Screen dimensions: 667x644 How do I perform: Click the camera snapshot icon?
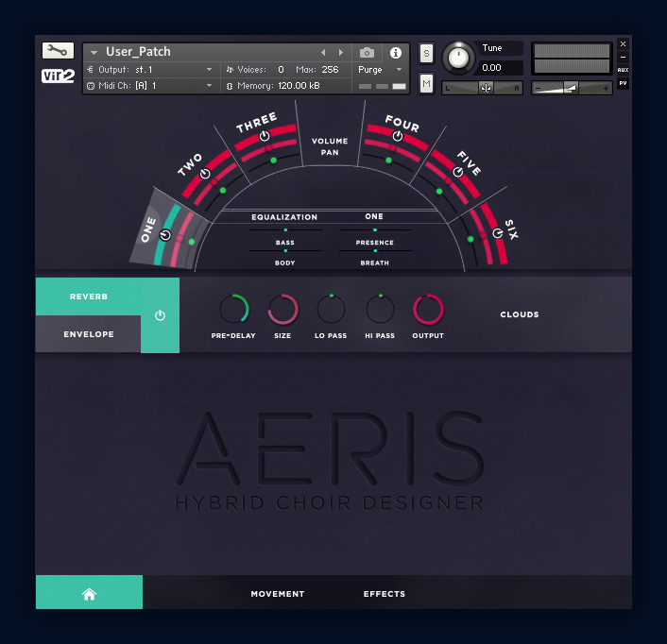pos(367,53)
